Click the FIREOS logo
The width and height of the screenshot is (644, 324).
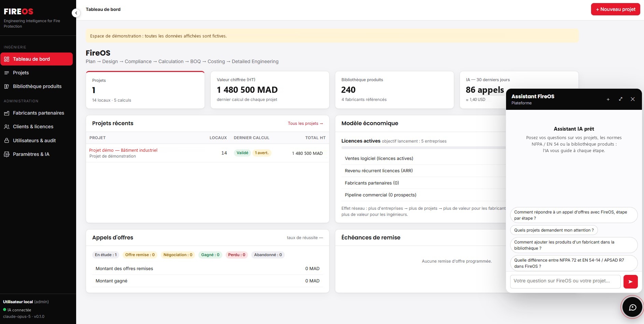pyautogui.click(x=18, y=12)
